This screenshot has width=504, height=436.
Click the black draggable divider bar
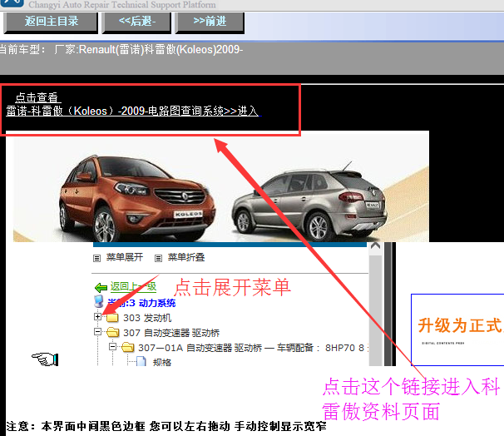click(x=390, y=304)
